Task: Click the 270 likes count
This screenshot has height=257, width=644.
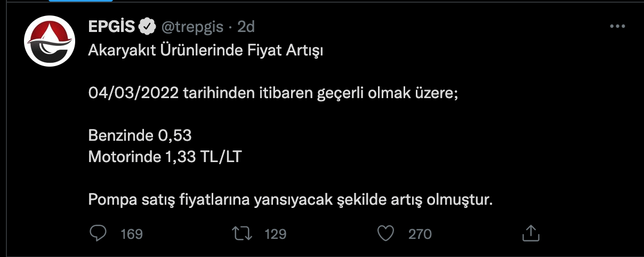Action: click(x=420, y=234)
